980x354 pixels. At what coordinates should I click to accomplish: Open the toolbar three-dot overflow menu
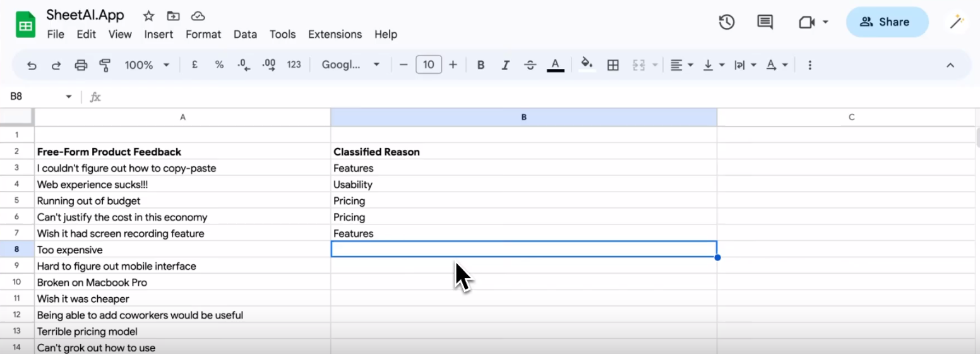pyautogui.click(x=810, y=64)
